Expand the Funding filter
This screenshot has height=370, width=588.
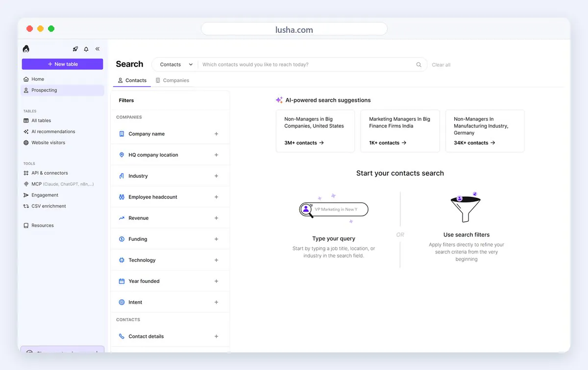(x=216, y=239)
